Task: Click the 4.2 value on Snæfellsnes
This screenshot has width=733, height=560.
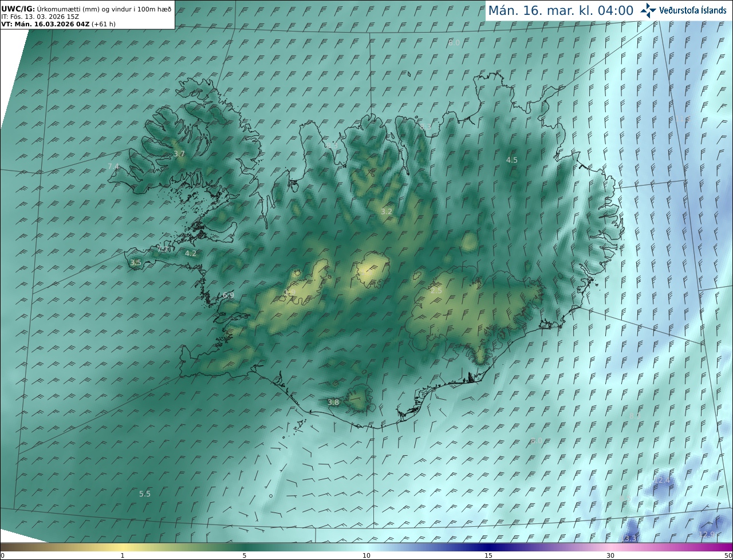Action: coord(191,254)
